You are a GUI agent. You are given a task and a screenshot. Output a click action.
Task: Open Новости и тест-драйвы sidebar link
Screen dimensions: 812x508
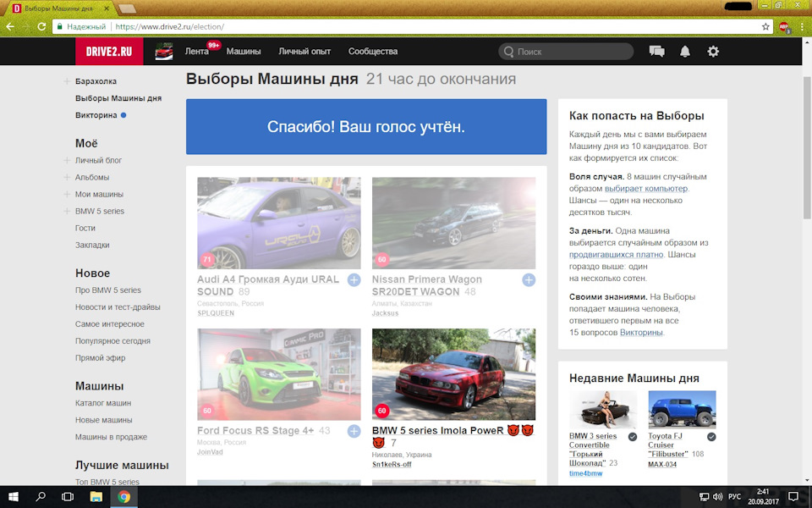[x=118, y=307]
